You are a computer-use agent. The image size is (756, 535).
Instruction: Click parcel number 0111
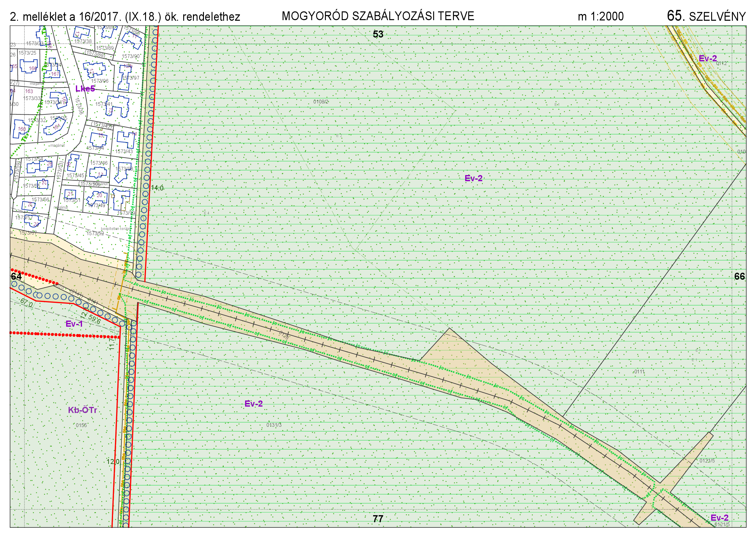click(x=640, y=372)
